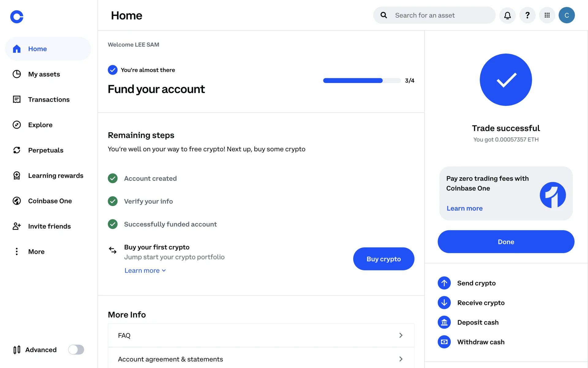Image resolution: width=588 pixels, height=368 pixels.
Task: Click the Coinbase logo icon
Action: (17, 17)
